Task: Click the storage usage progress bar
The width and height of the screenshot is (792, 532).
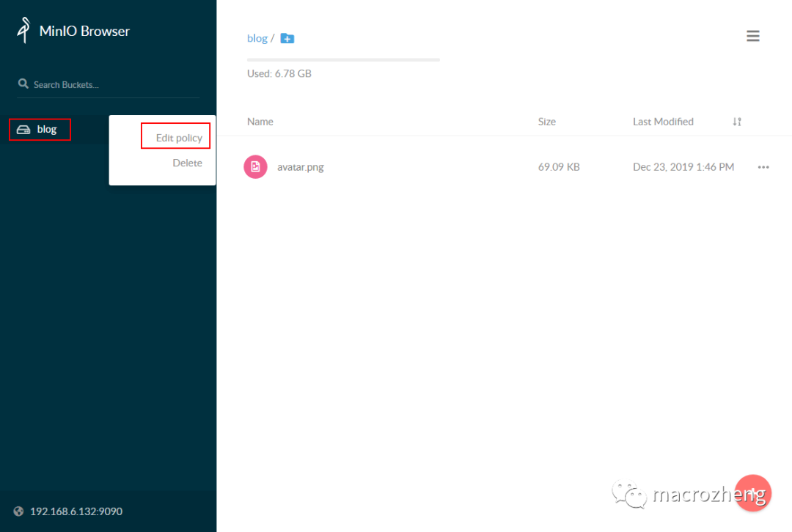Action: (343, 59)
